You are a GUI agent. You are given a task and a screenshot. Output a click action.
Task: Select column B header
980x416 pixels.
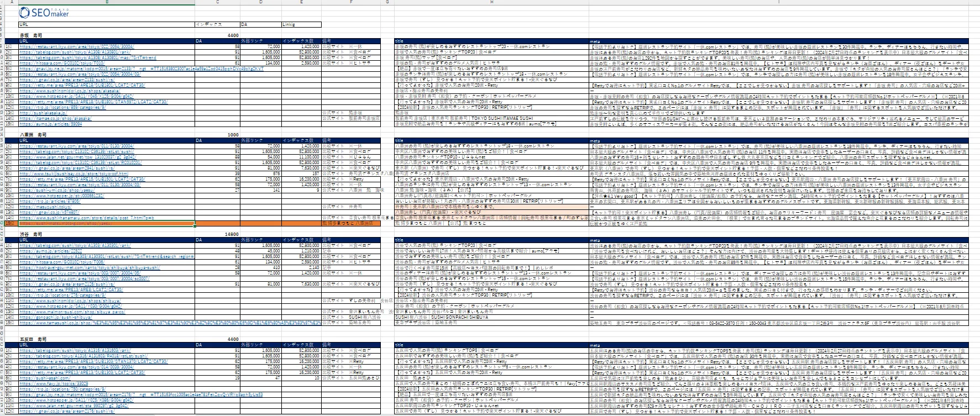pyautogui.click(x=107, y=2)
